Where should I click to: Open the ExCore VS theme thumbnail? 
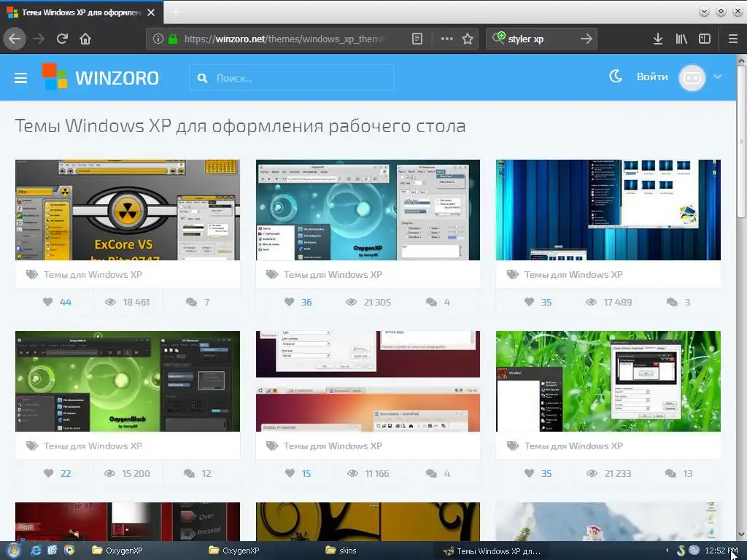[x=128, y=209]
